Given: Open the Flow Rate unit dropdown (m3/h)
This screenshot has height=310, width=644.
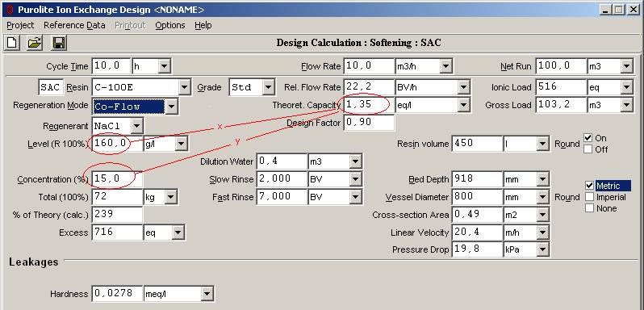Looking at the screenshot, I should point(445,65).
